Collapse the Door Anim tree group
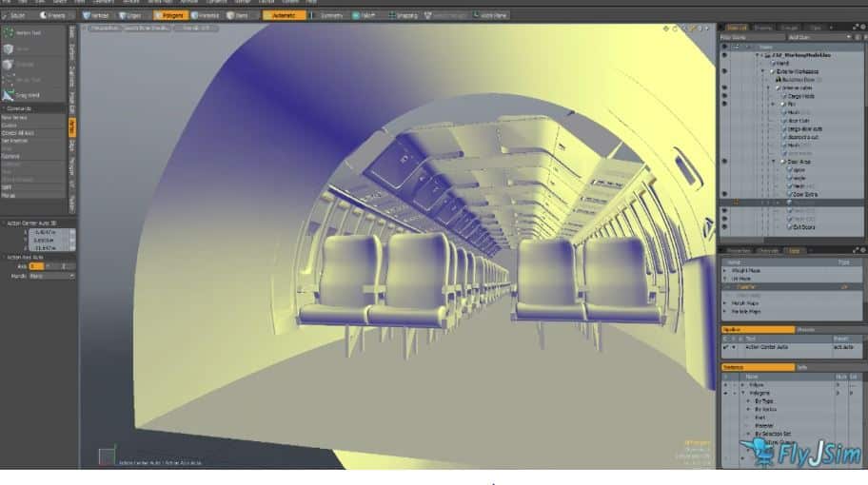 click(x=773, y=162)
